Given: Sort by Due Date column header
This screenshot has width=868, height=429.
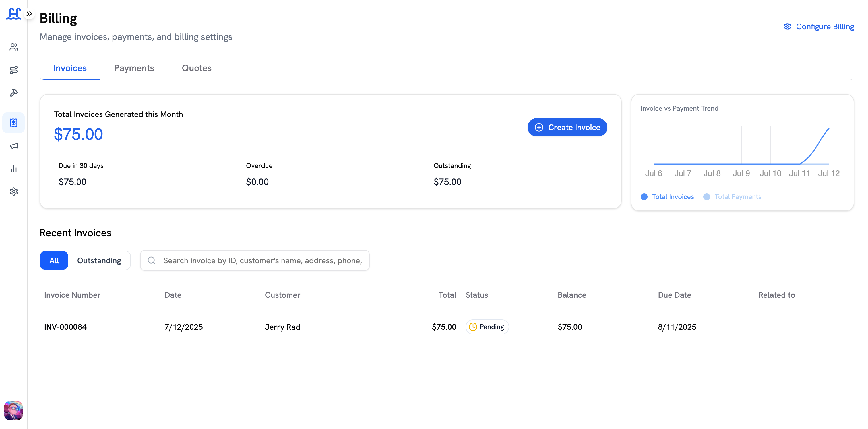Looking at the screenshot, I should click(675, 295).
